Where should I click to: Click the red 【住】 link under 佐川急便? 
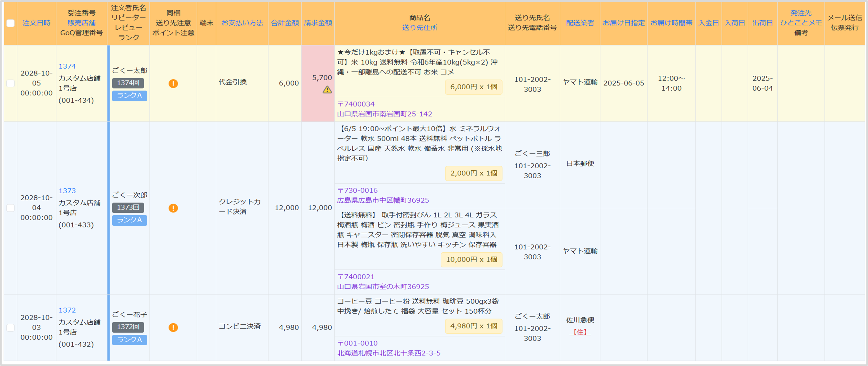[580, 332]
